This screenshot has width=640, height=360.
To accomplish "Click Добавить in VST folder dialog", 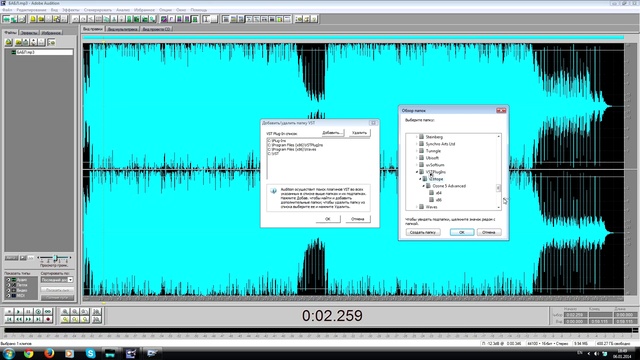I will click(332, 133).
